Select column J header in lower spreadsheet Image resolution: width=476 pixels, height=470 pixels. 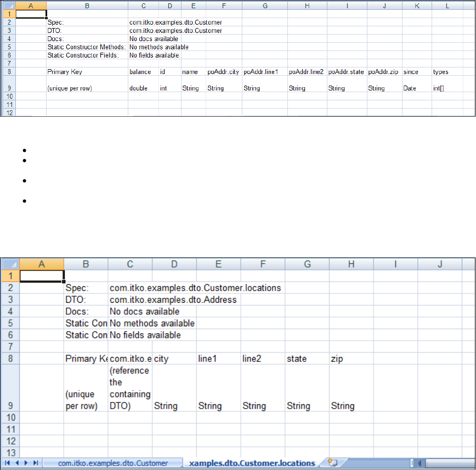point(440,264)
